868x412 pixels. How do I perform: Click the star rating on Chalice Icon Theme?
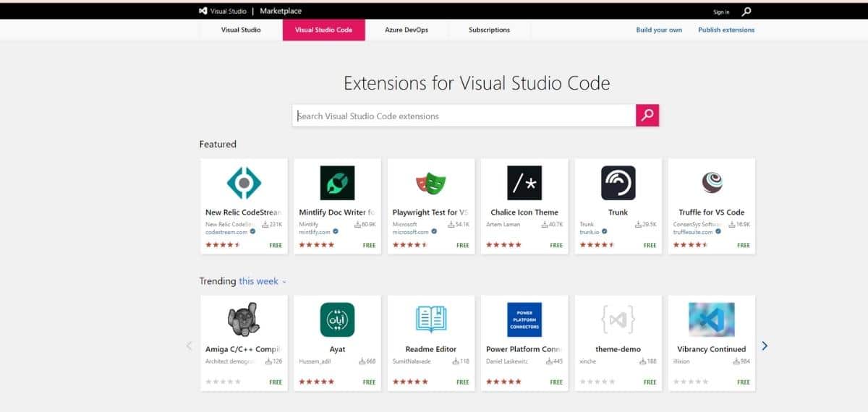pos(503,245)
